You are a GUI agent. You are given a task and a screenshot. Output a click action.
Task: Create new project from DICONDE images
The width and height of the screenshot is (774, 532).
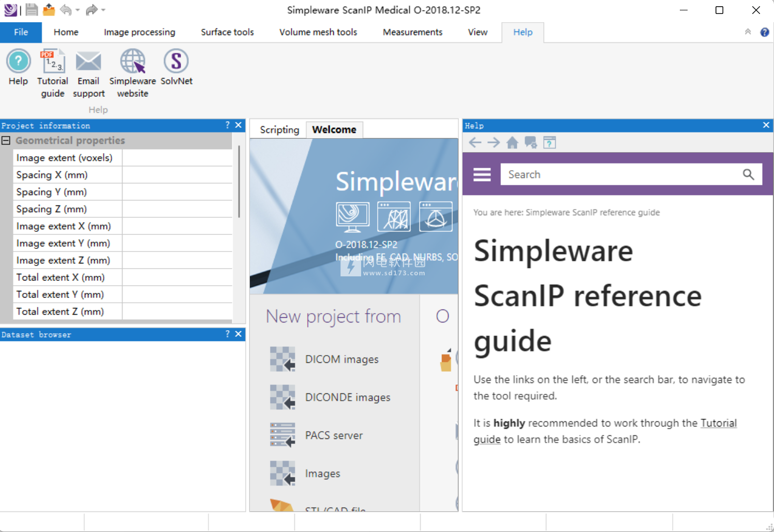[330, 397]
